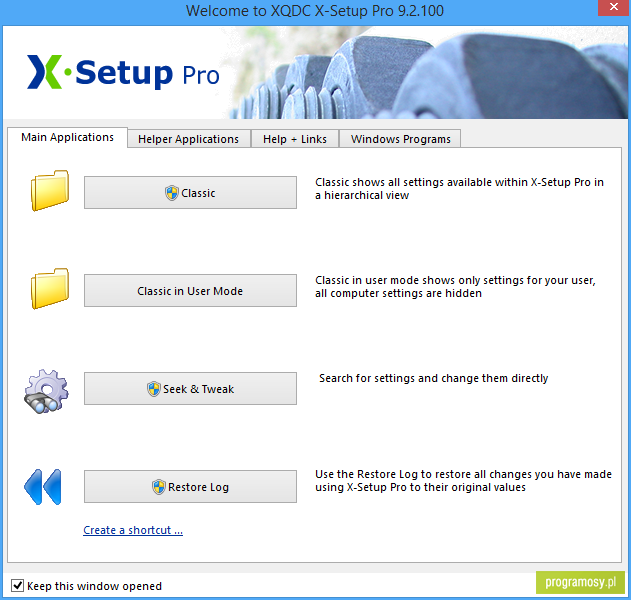Click the folder icon beside Classic
631x600 pixels.
pyautogui.click(x=50, y=190)
